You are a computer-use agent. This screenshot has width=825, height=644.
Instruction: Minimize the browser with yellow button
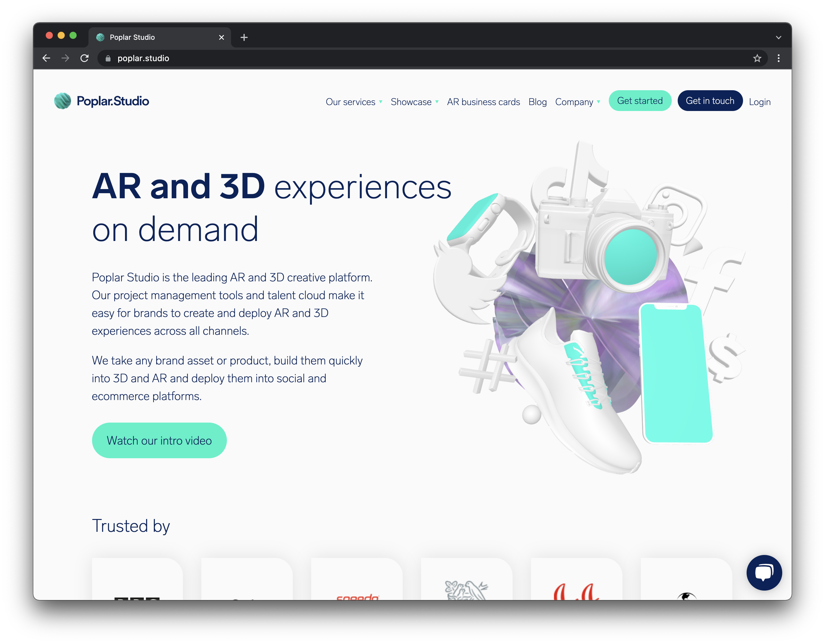61,36
